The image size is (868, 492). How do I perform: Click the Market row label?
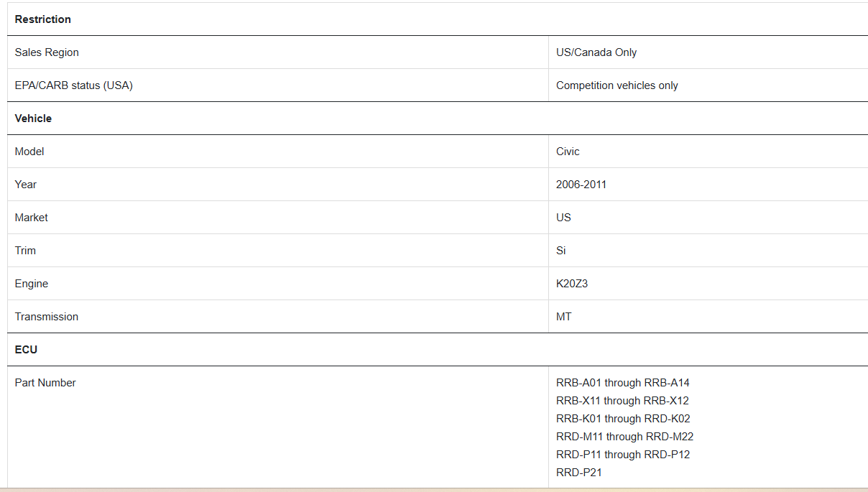coord(32,218)
